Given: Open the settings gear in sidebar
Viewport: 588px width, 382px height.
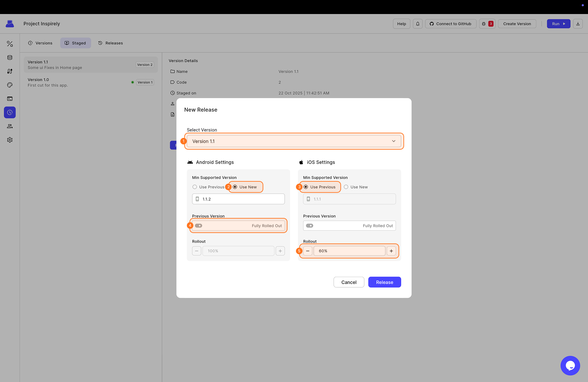Looking at the screenshot, I should click(x=10, y=140).
